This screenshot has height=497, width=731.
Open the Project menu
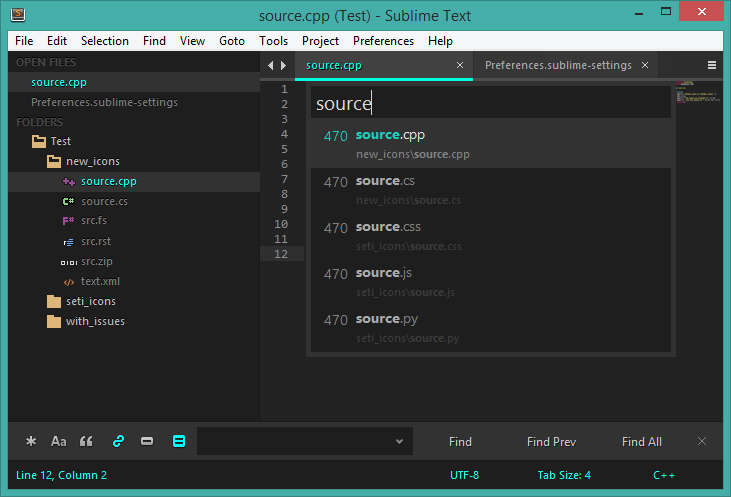[320, 41]
